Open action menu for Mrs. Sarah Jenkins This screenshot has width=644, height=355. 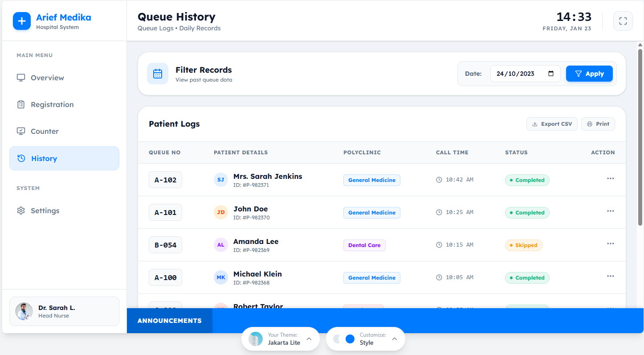[610, 179]
